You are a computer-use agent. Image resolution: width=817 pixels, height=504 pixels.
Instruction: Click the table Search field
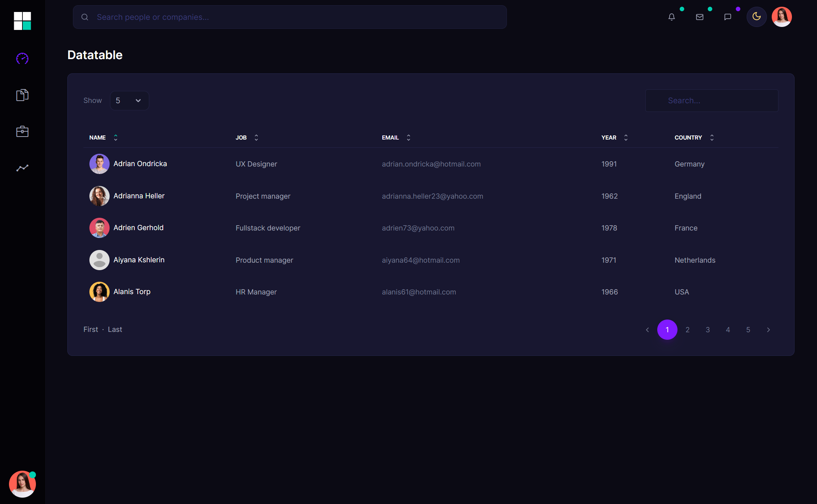pos(711,100)
